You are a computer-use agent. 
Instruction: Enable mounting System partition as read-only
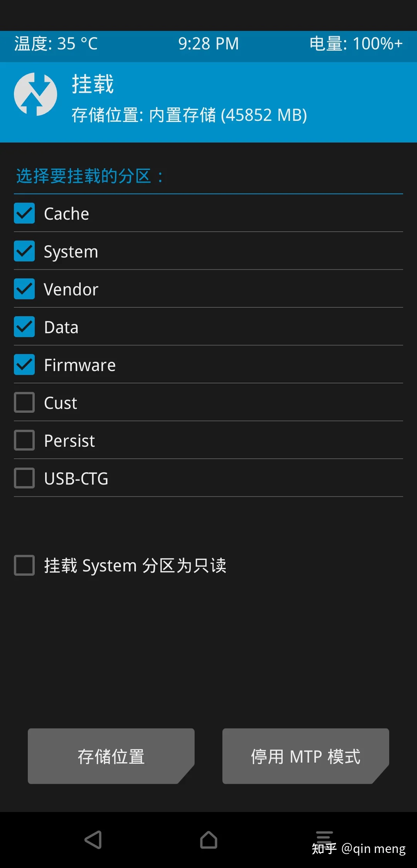click(x=24, y=565)
